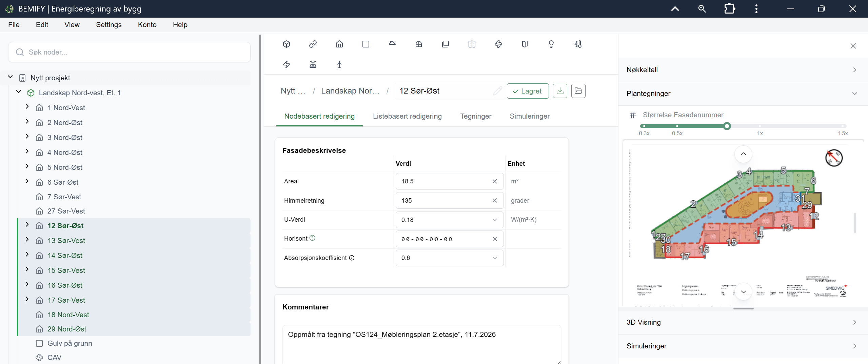This screenshot has height=364, width=868.
Task: Click the download icon beside Lagret
Action: coord(560,91)
